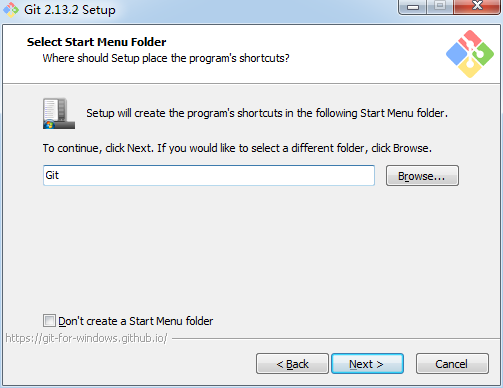The height and width of the screenshot is (388, 503).
Task: Click the Don't create a Start Menu folder label
Action: point(136,321)
